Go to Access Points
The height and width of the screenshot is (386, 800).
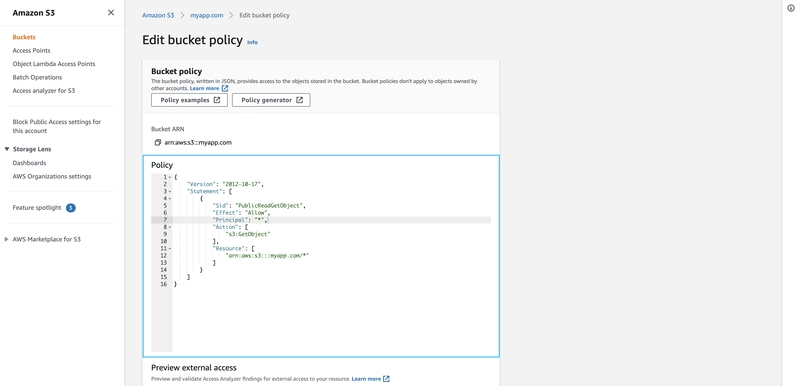(31, 50)
